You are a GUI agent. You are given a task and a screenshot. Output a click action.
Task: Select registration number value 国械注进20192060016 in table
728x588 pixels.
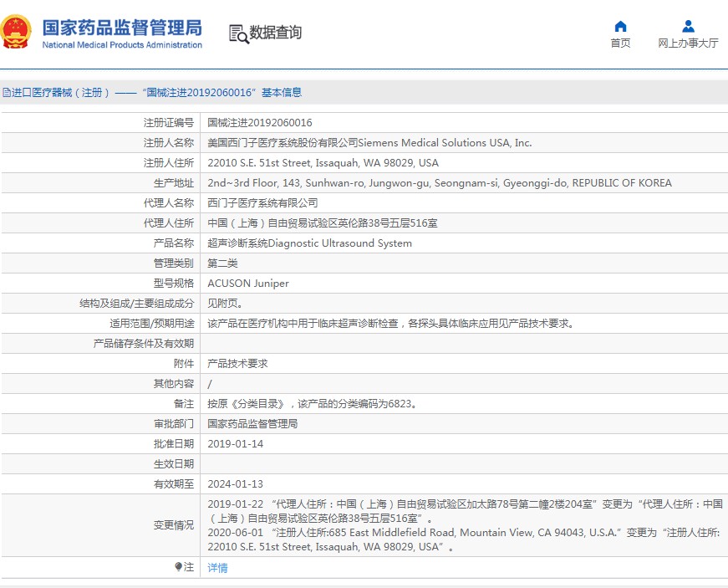pyautogui.click(x=260, y=123)
